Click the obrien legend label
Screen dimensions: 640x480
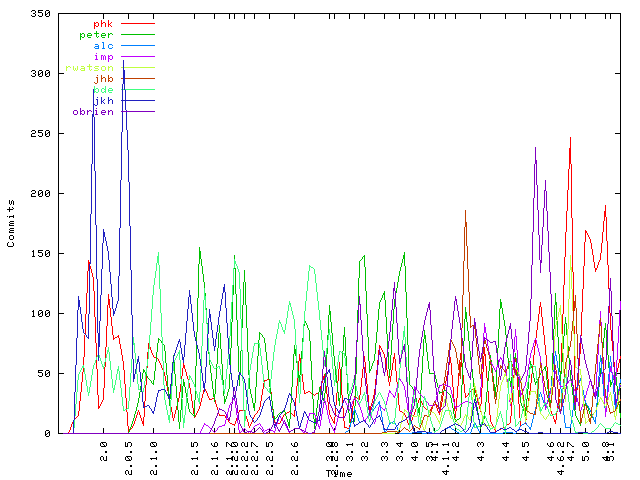[x=93, y=112]
